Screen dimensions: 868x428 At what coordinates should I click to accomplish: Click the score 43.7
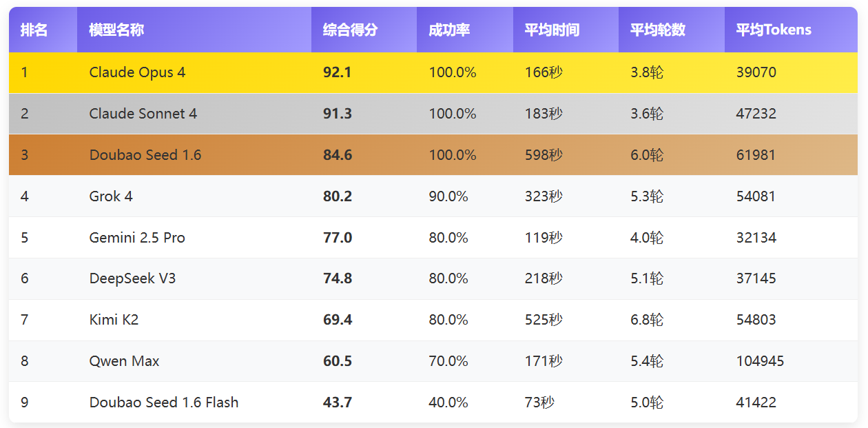point(338,402)
